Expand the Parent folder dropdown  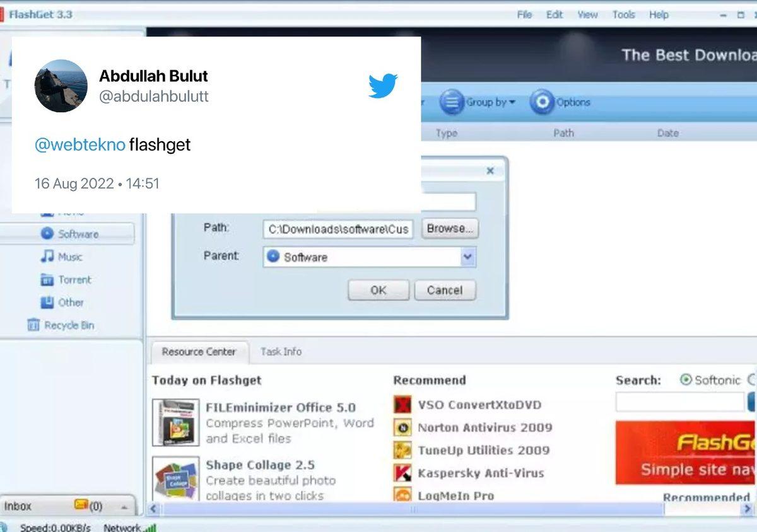pyautogui.click(x=467, y=257)
